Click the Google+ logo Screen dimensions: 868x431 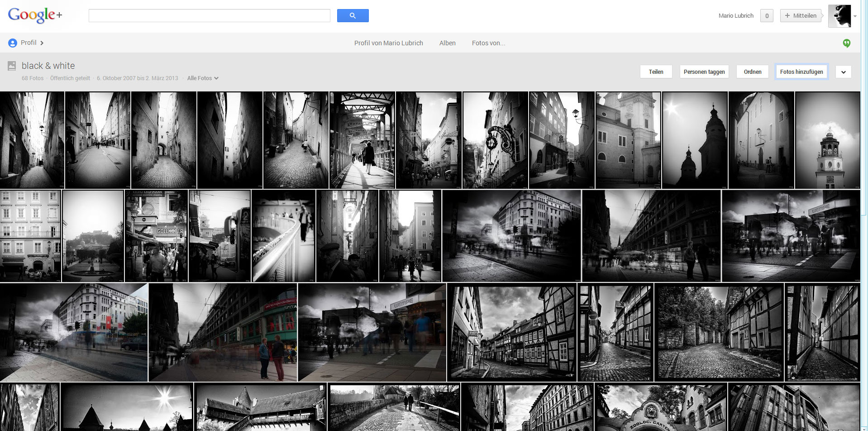35,15
